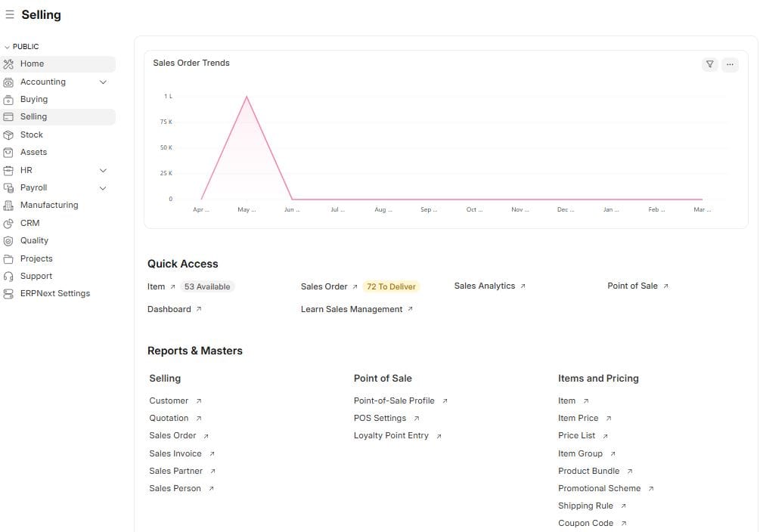Select the Assets workspace icon
760x532 pixels.
[11, 152]
